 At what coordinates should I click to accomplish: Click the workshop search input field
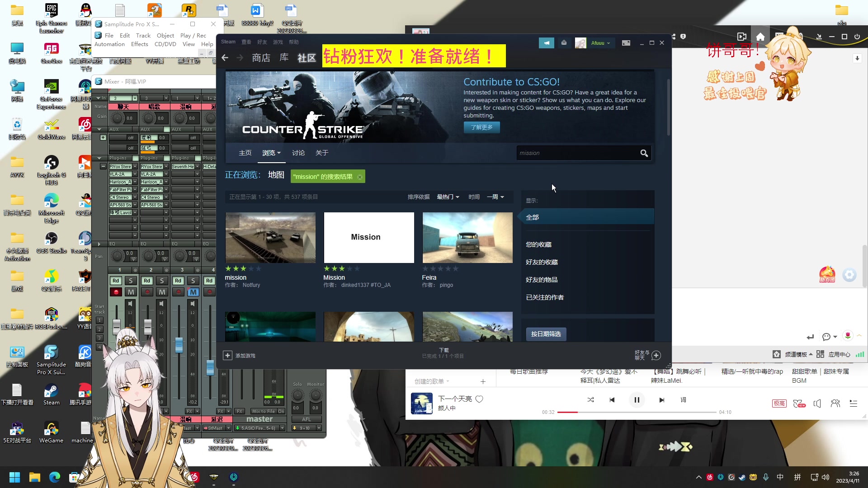(x=577, y=153)
